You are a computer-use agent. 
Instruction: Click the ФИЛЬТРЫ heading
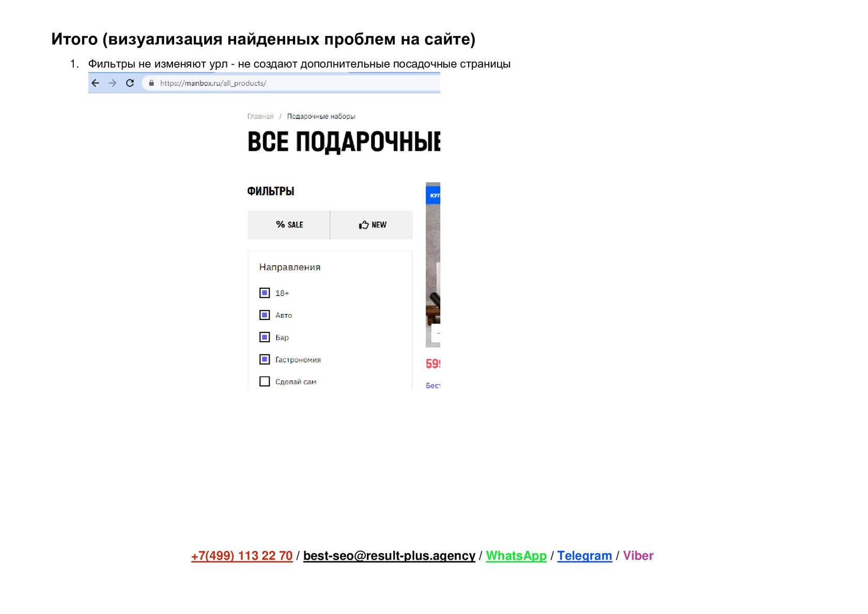[x=271, y=191]
